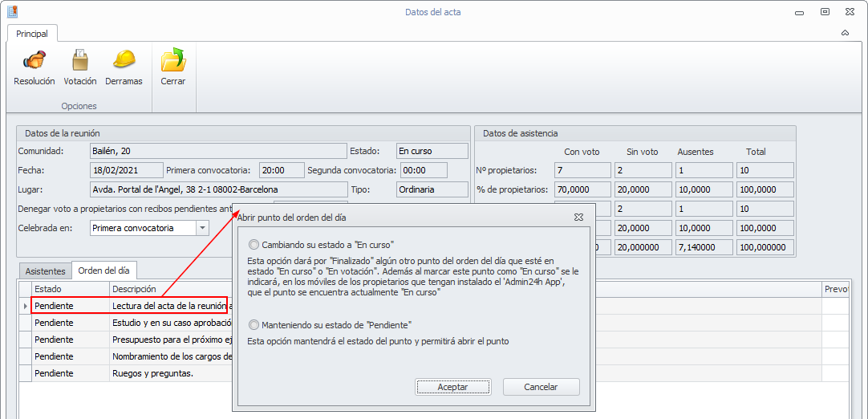Click the Estado column header
This screenshot has height=419, width=868.
coord(71,289)
